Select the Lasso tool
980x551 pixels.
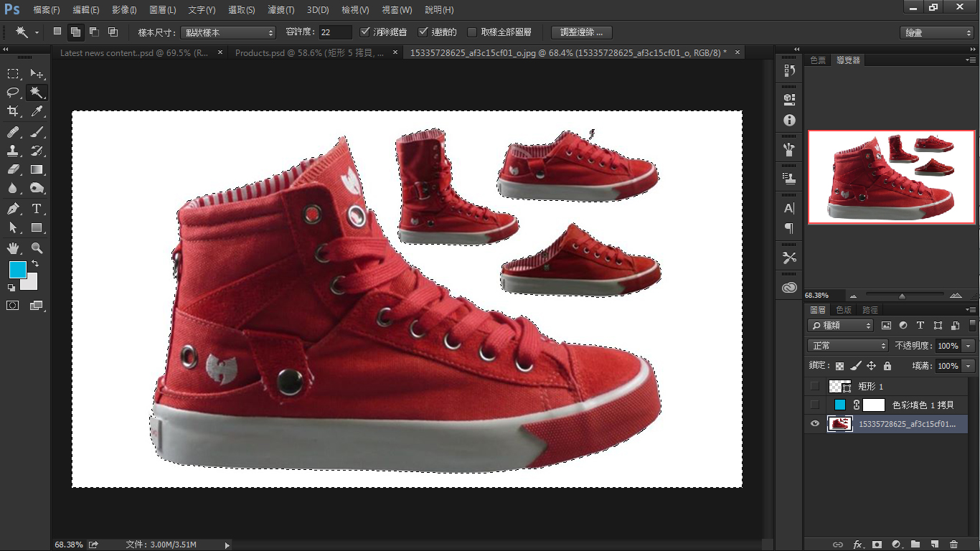point(13,93)
